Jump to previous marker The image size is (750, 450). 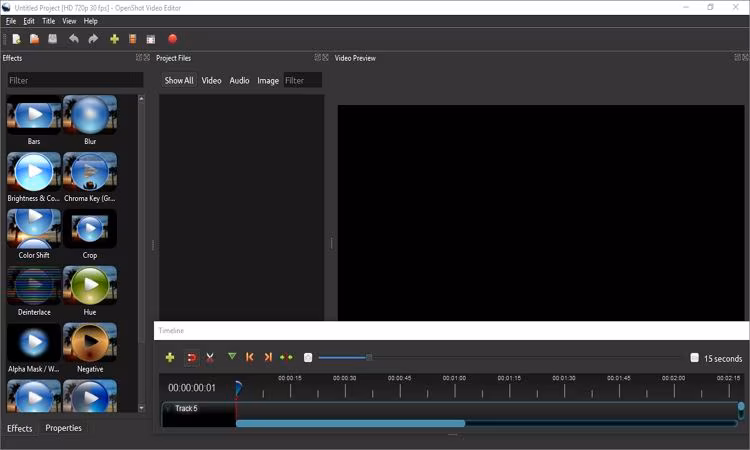click(250, 357)
